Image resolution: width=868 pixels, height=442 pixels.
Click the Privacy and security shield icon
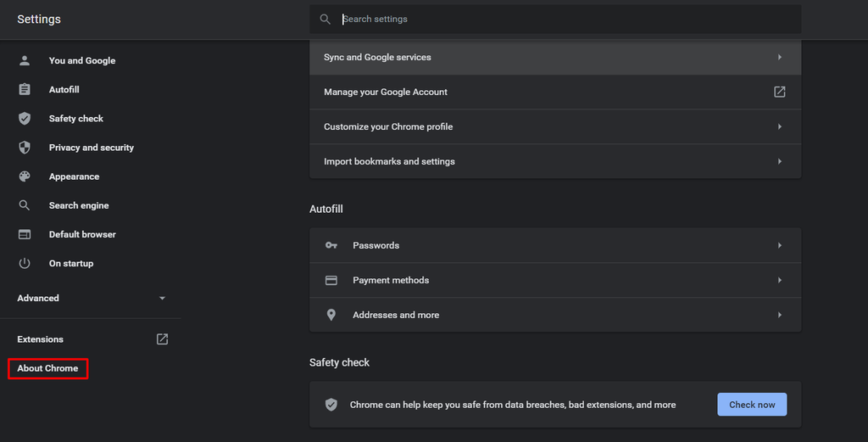click(x=25, y=148)
